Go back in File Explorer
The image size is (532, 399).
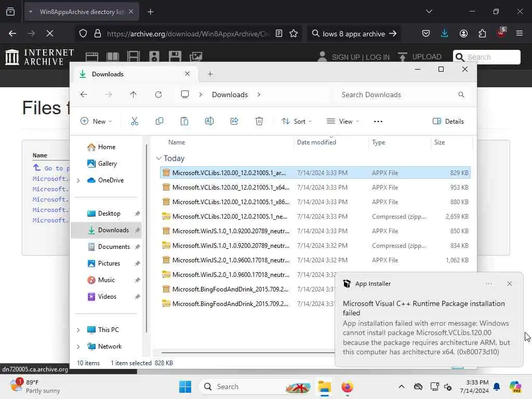[84, 95]
